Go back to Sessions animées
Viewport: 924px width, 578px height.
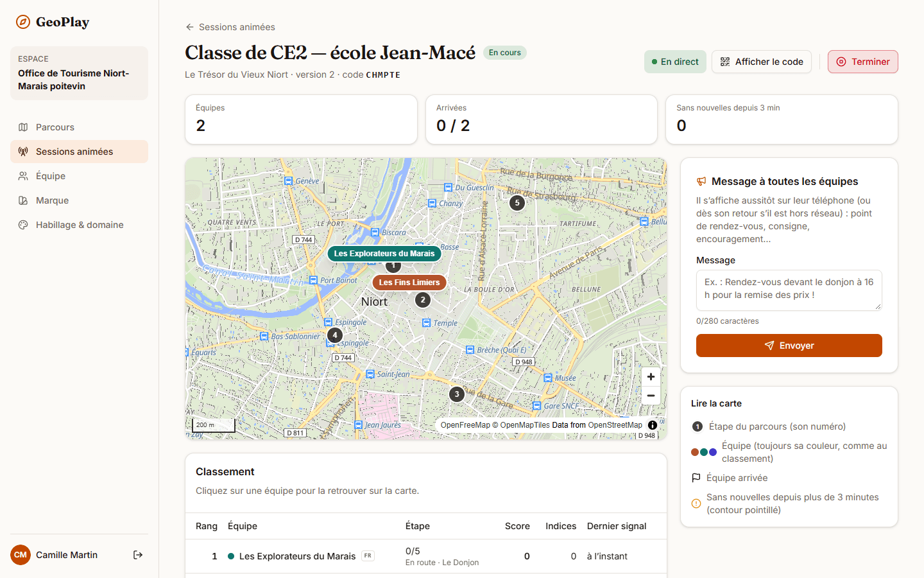click(230, 27)
